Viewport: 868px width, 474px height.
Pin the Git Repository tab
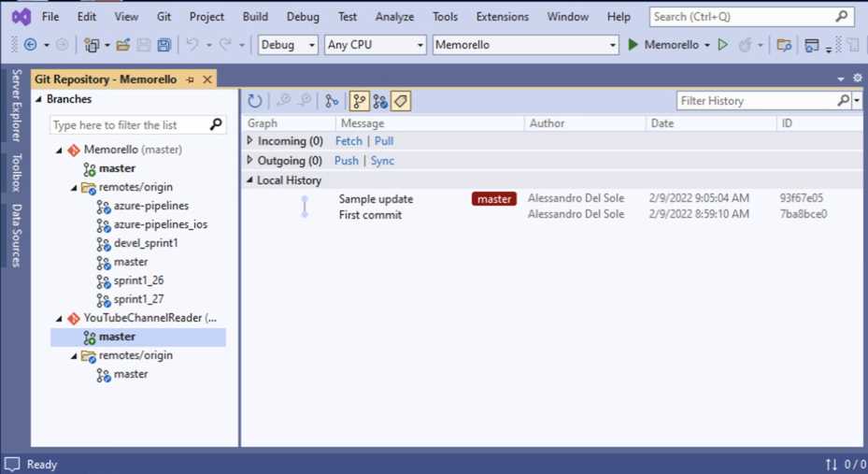191,79
